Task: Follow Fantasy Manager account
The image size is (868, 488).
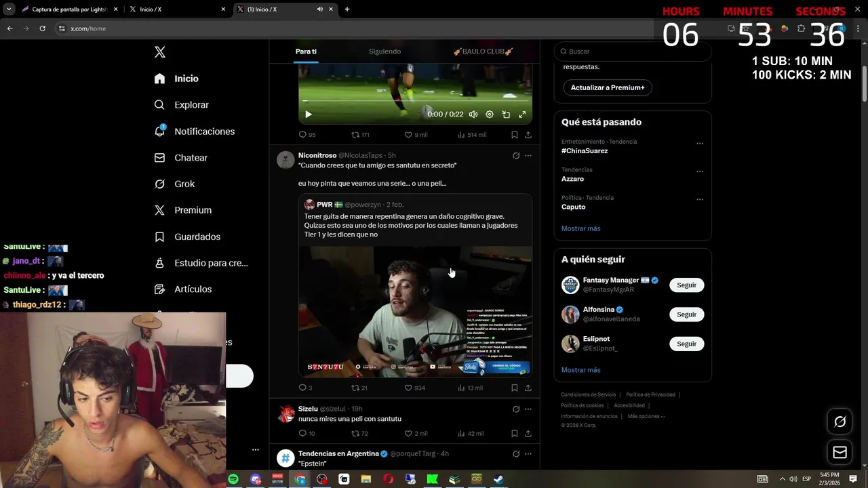Action: coord(686,285)
